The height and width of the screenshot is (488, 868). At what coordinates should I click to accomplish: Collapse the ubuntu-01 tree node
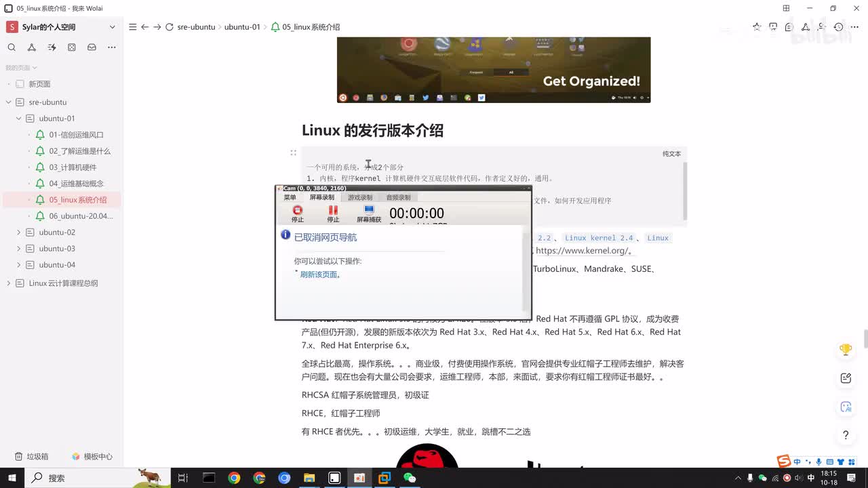pyautogui.click(x=19, y=119)
